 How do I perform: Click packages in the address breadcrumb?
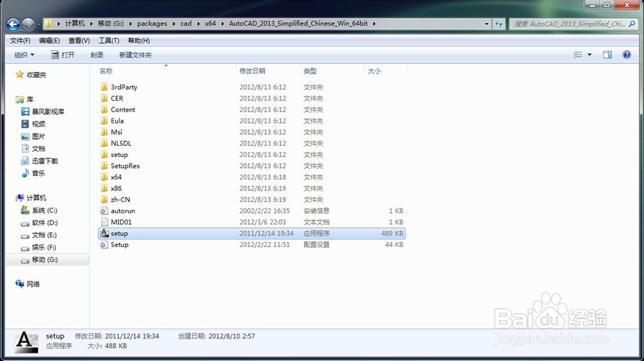click(152, 23)
